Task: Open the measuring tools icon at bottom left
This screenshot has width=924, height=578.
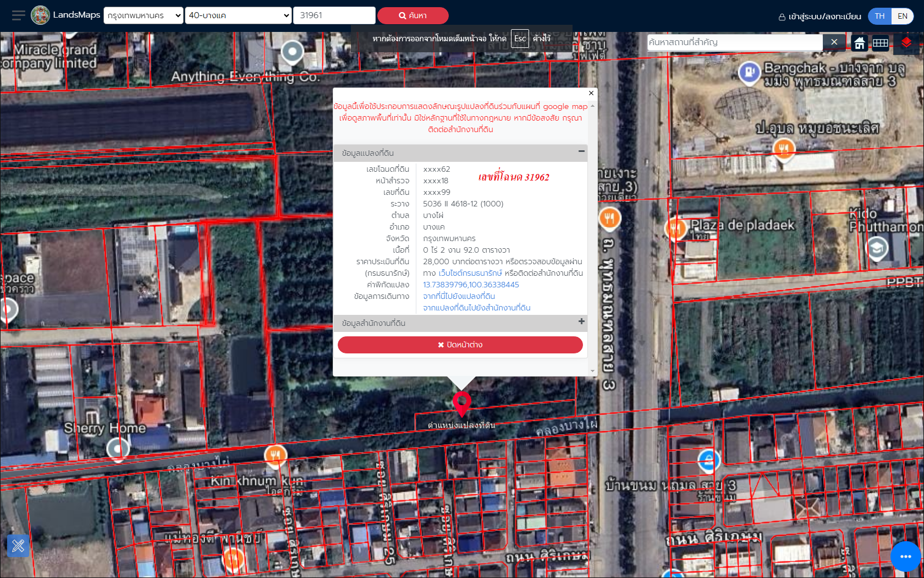Action: tap(18, 546)
